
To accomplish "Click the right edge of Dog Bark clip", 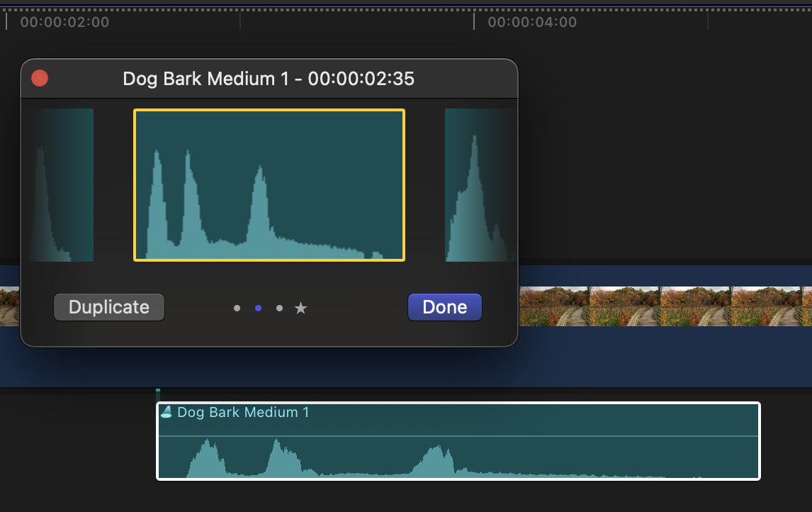I will [759, 441].
